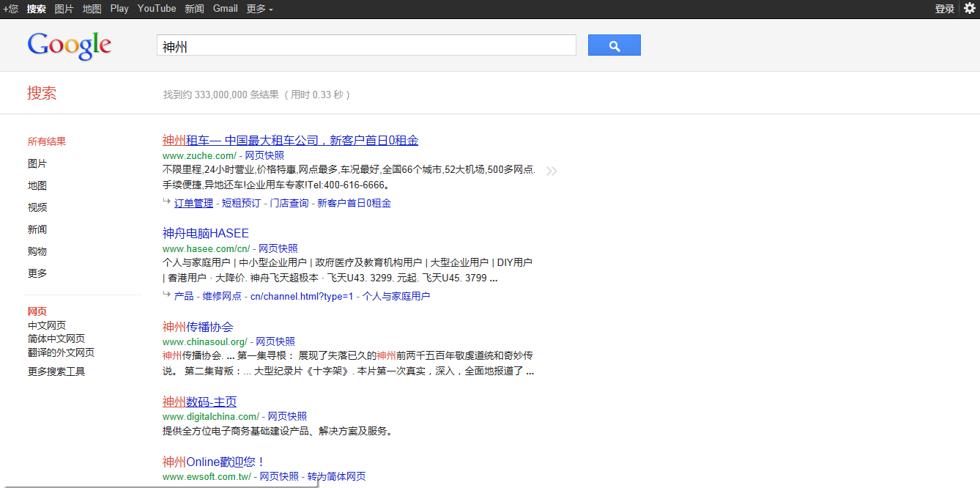This screenshot has width=980, height=488.
Task: Open the settings gear icon
Action: coord(969,9)
